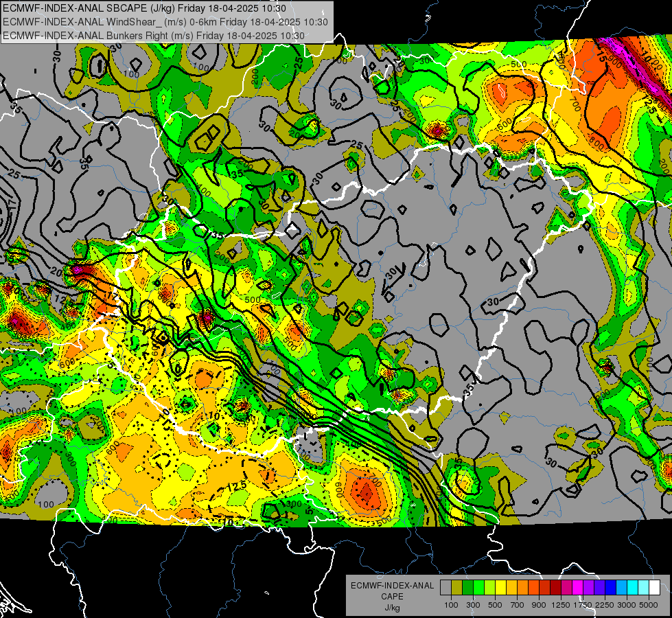672x618 pixels.
Task: Click the bright magenta legend swatch
Action: tap(578, 588)
